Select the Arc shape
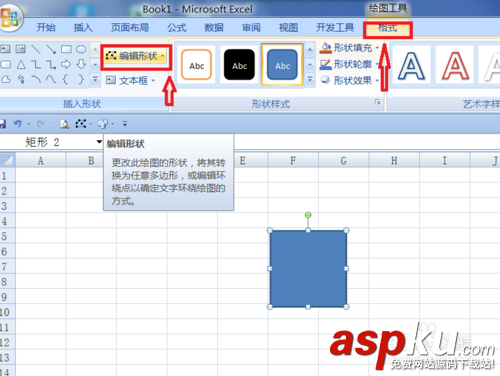 pyautogui.click(x=36, y=79)
